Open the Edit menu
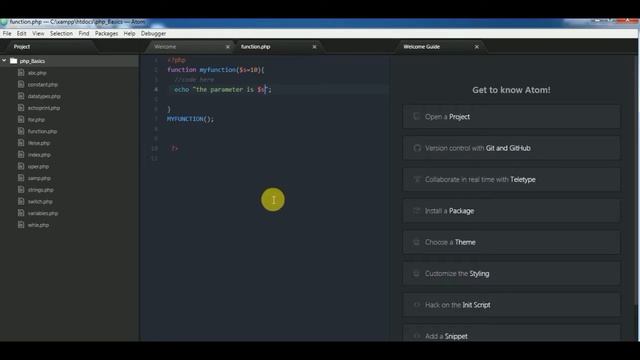Screen dimensions: 640x360 (22, 33)
